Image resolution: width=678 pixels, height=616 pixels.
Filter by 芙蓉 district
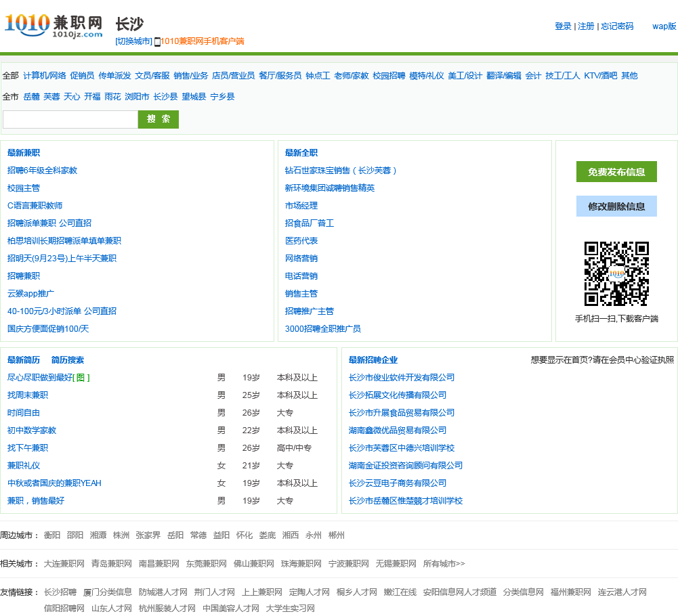coord(51,96)
